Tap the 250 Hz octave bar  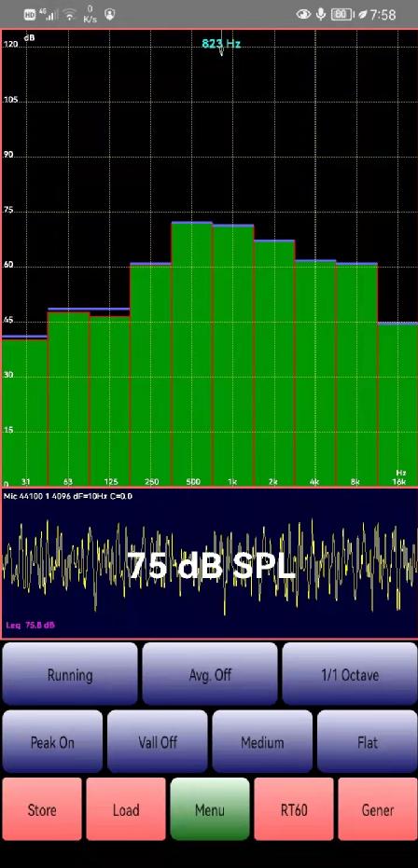(x=150, y=375)
